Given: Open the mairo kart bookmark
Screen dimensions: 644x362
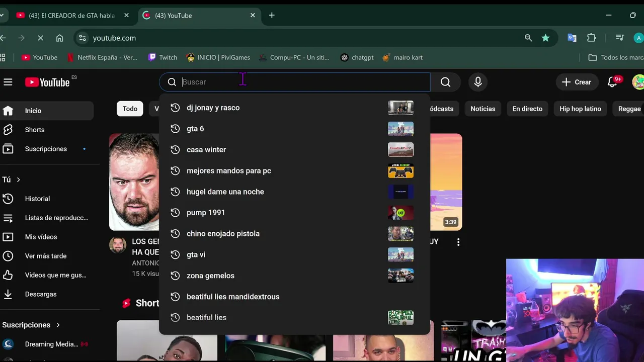Looking at the screenshot, I should coord(403,57).
